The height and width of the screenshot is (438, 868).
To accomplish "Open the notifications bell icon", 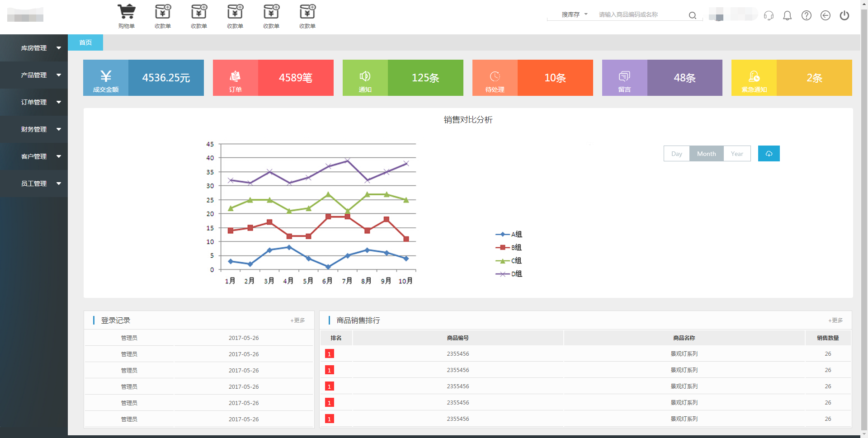I will point(787,16).
